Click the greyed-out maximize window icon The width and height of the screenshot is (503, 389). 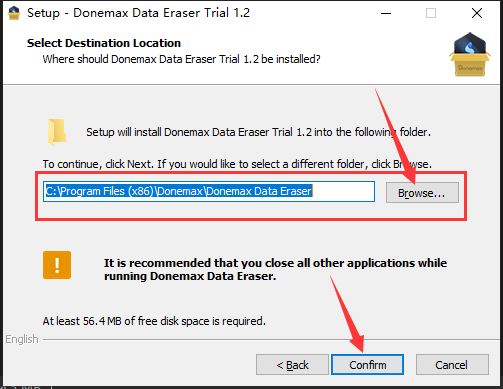click(x=431, y=13)
